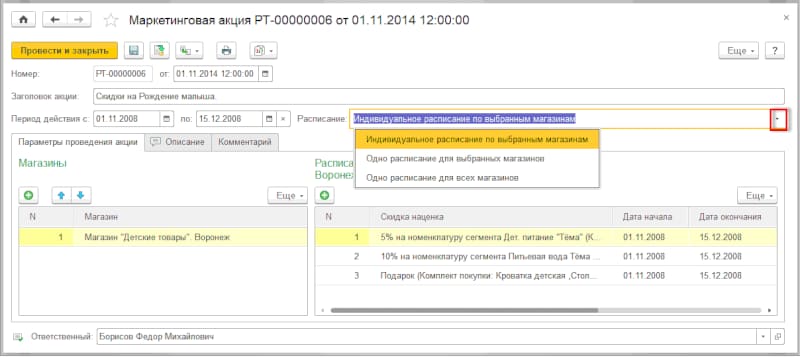Open Еще menu of Магазины table

click(287, 195)
